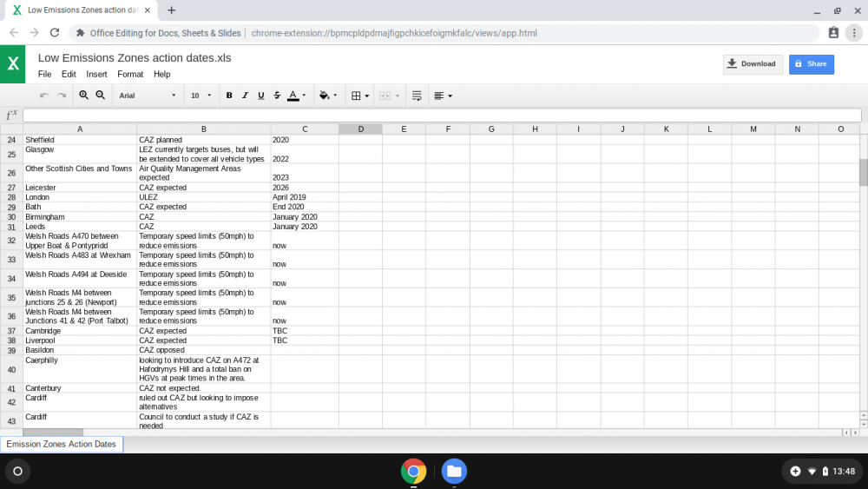Select column A header
Viewport: 868px width, 489px height.
(80, 129)
